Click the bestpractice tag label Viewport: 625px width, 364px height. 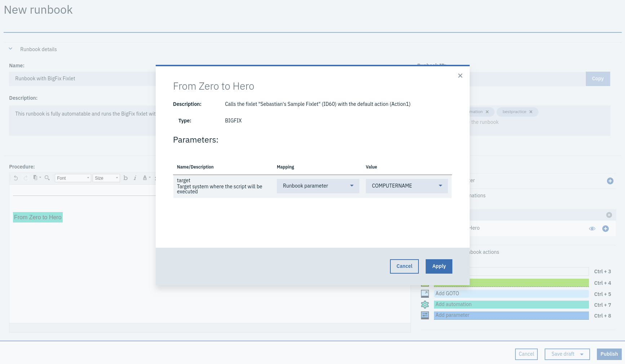point(514,112)
